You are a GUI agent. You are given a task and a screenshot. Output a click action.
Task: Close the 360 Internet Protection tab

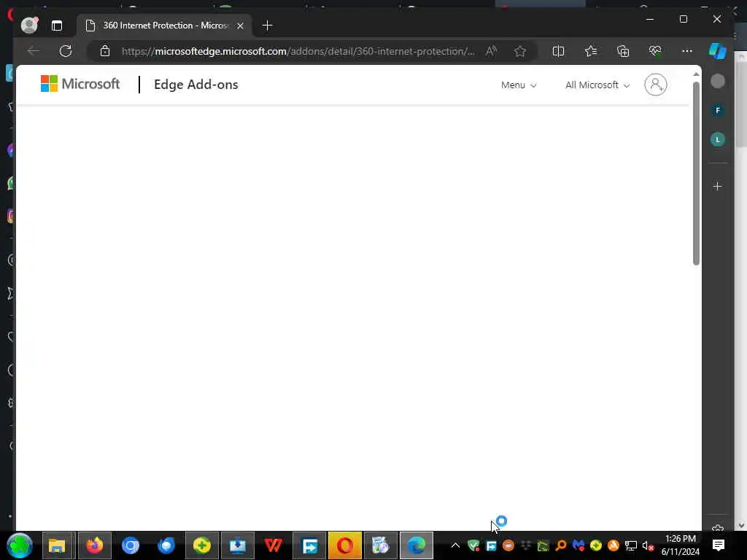click(240, 26)
